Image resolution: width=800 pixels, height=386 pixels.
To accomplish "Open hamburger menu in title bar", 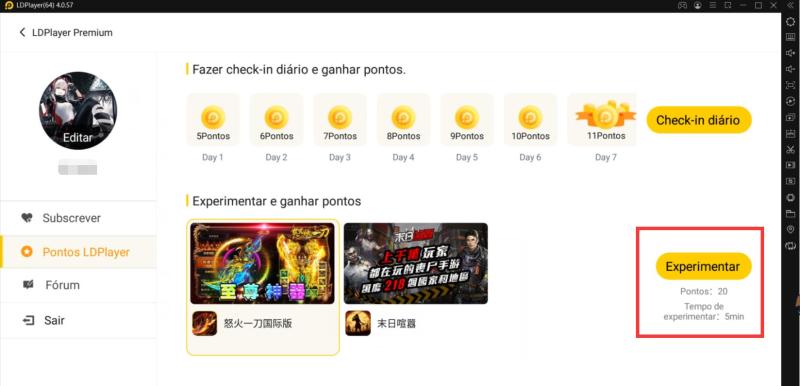I will (x=713, y=5).
